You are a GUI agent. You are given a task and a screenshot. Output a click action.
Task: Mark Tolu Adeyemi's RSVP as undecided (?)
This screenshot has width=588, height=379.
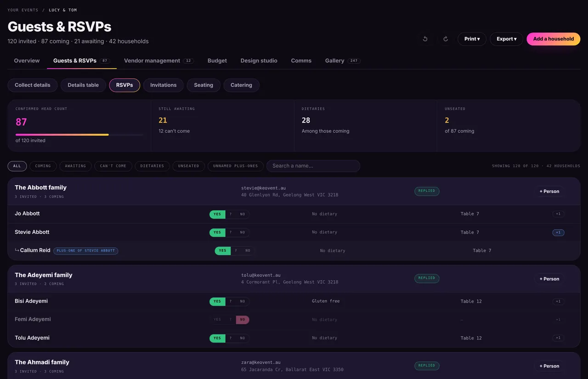pos(231,338)
